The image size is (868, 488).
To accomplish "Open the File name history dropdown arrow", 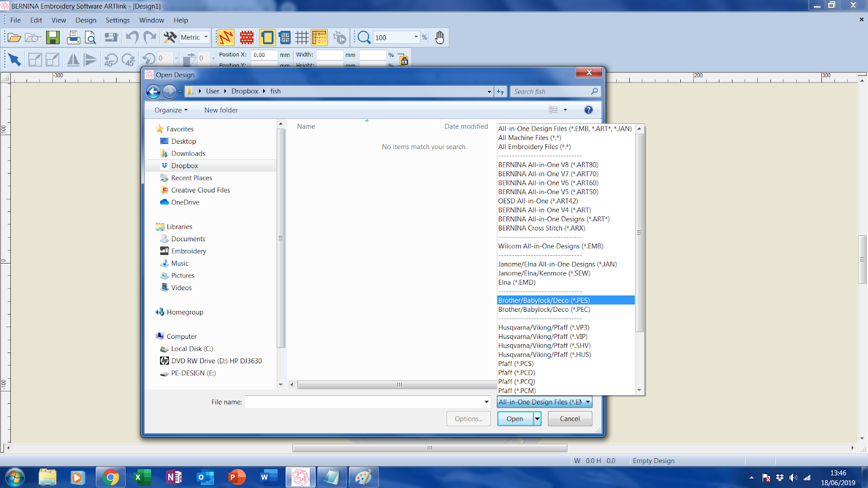I will tap(487, 402).
